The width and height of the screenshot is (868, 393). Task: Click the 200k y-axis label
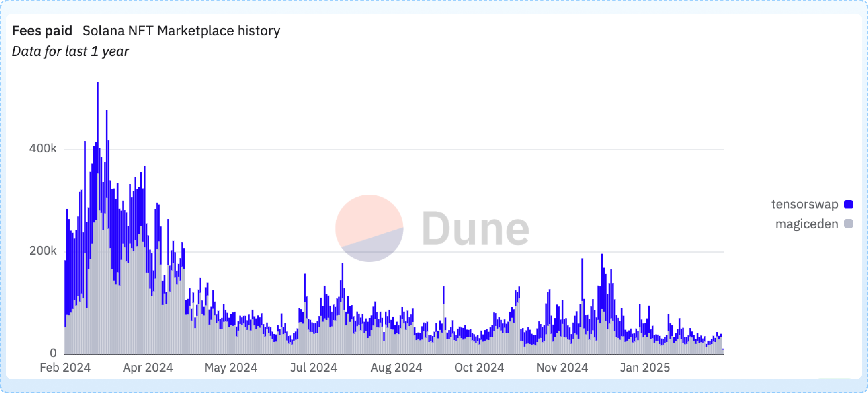click(43, 251)
